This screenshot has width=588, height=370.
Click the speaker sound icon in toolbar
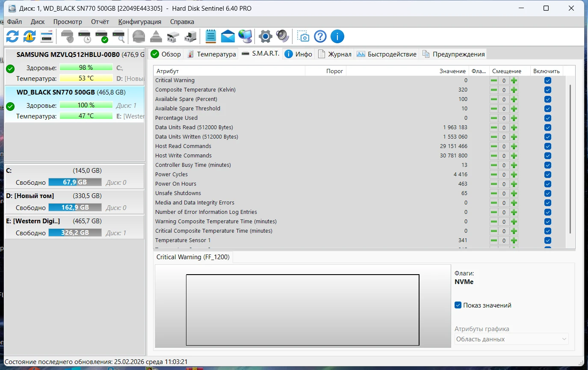coord(282,36)
